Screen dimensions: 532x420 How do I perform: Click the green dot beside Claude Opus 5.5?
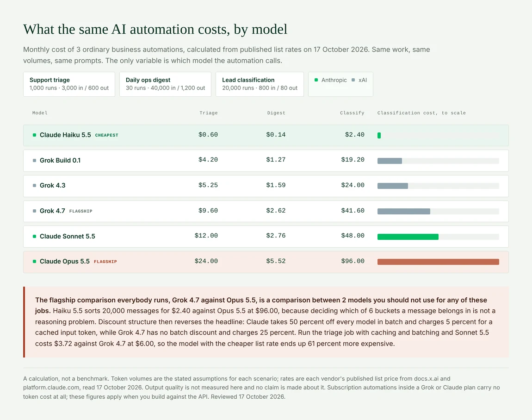click(34, 262)
